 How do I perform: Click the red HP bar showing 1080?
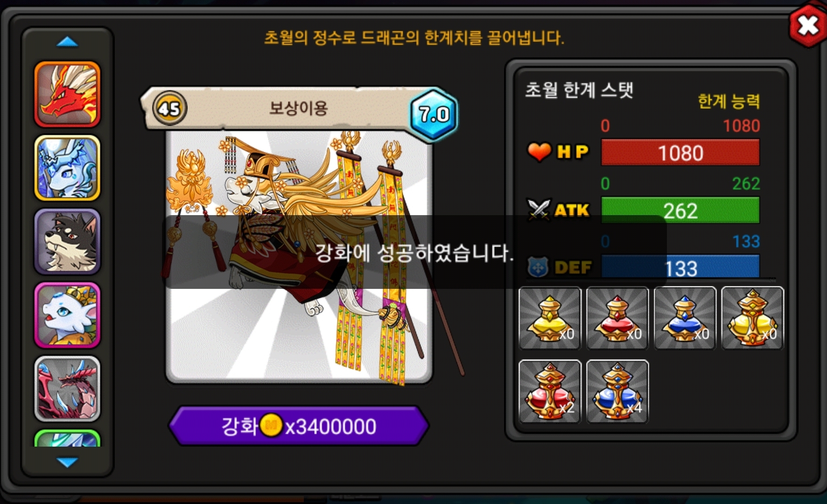point(680,153)
